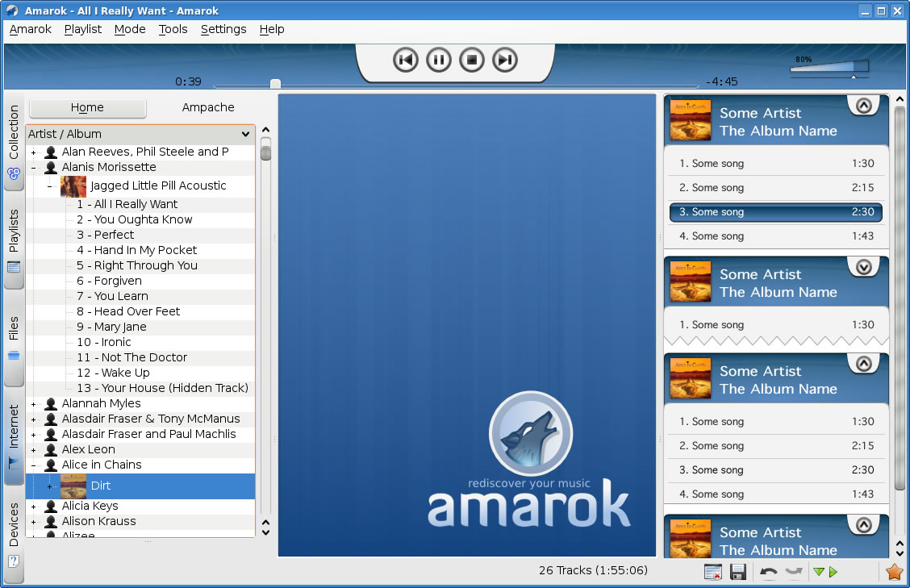Screen dimensions: 910x588
Task: Click Alison Krauss artist icon
Action: tap(51, 522)
